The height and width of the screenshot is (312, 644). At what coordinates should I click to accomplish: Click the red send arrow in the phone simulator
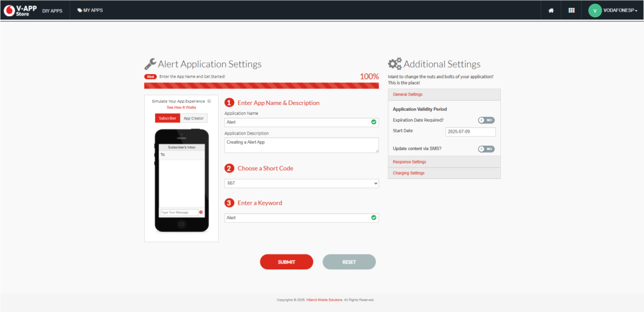coord(201,212)
